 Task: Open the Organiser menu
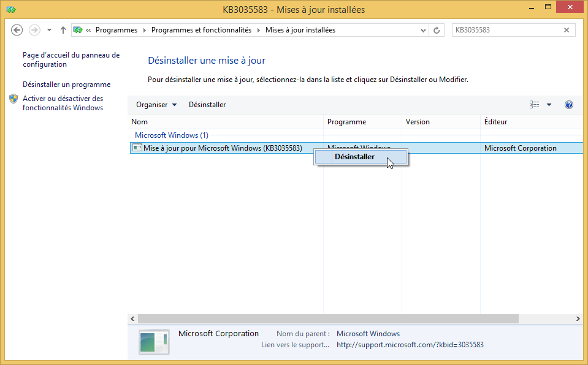click(156, 105)
